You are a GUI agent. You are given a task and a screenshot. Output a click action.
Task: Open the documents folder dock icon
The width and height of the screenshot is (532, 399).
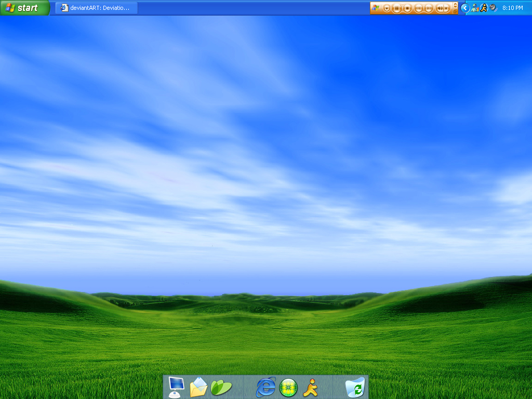point(199,387)
